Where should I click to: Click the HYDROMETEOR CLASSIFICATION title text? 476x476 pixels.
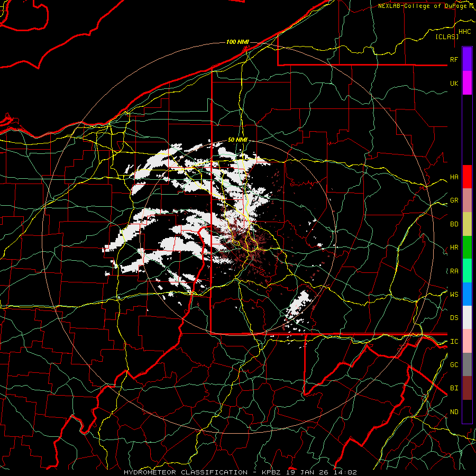coord(186,472)
